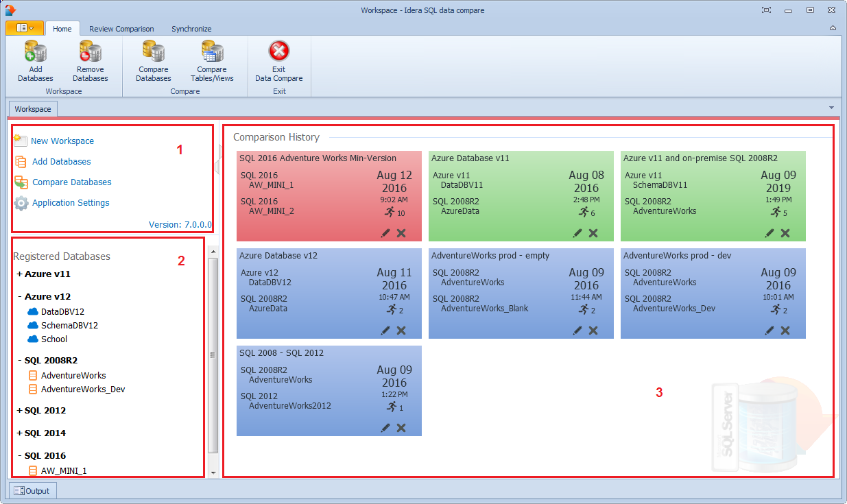The width and height of the screenshot is (847, 504).
Task: Edit the AdventureWorks prod - empty comparison
Action: [x=577, y=331]
